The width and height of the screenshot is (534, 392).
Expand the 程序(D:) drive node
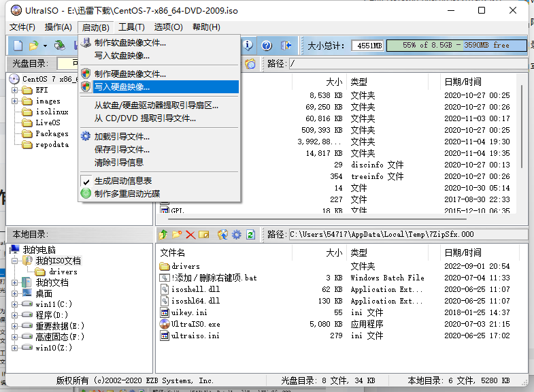coord(14,315)
